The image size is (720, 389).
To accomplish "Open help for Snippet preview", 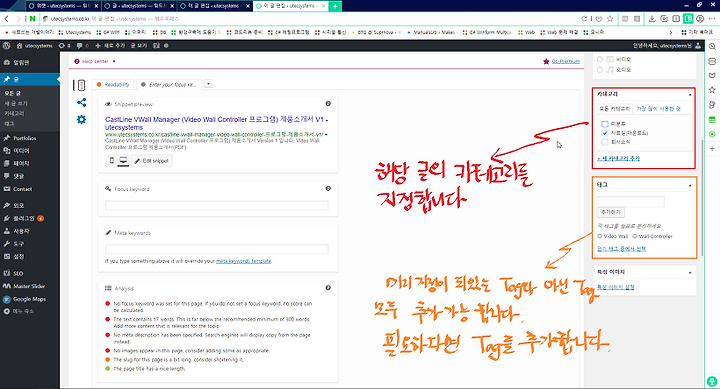I will (x=328, y=104).
